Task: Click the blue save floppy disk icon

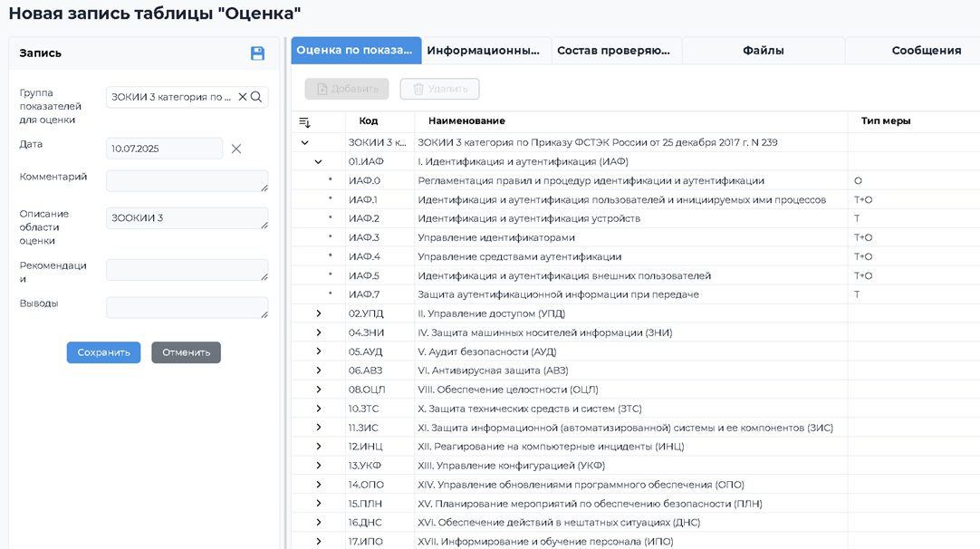Action: click(x=257, y=53)
